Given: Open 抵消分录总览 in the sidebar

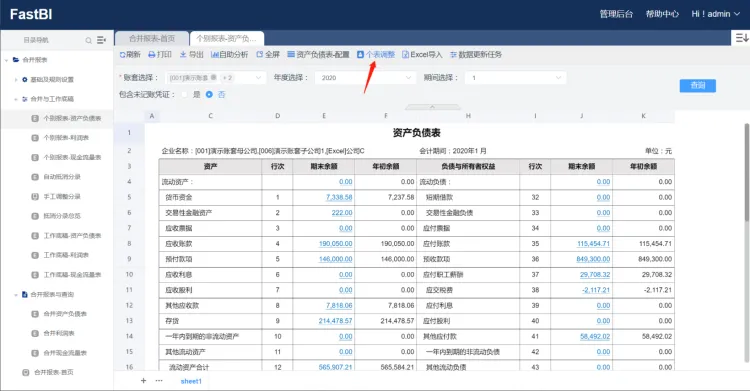Looking at the screenshot, I should 62,216.
